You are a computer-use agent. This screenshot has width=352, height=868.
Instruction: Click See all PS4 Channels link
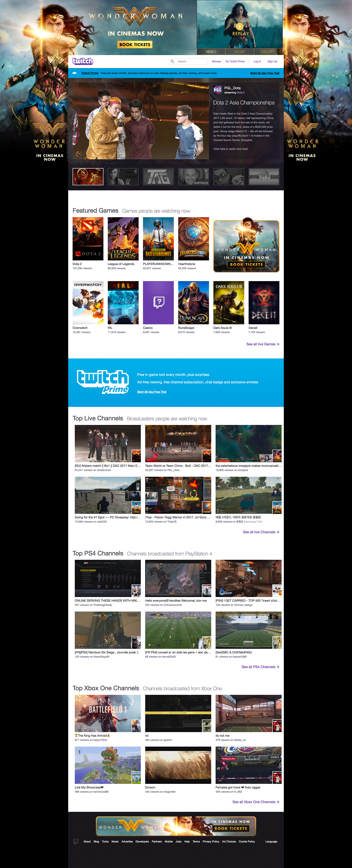pyautogui.click(x=260, y=667)
